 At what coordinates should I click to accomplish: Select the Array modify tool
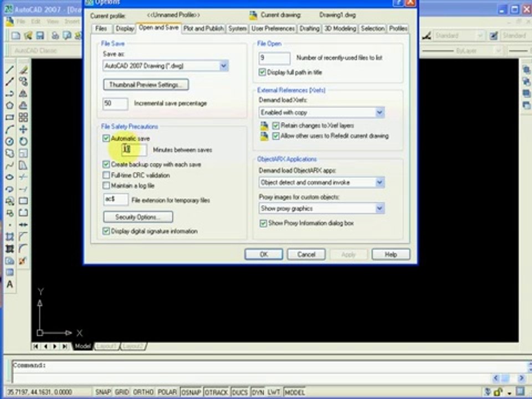pyautogui.click(x=23, y=117)
